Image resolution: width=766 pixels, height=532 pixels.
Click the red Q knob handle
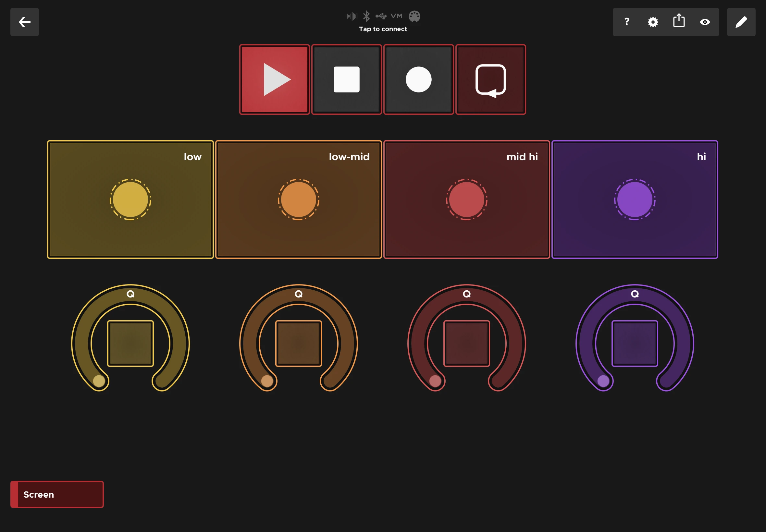[435, 381]
